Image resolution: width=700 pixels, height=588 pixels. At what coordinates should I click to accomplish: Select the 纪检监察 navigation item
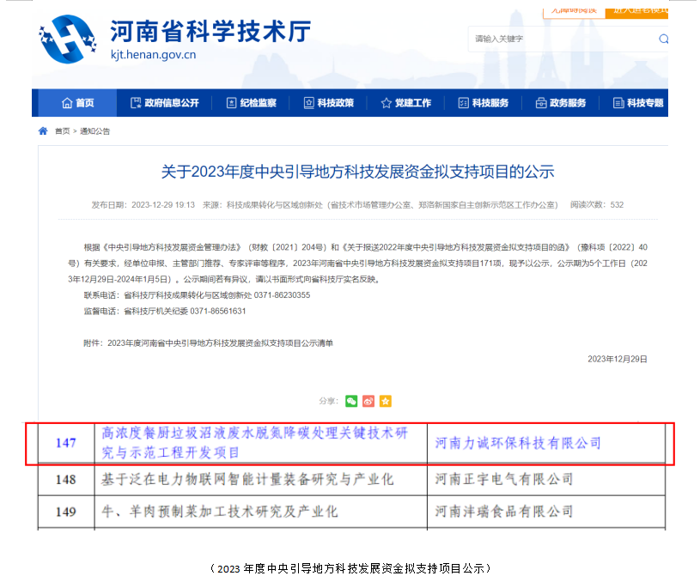(251, 103)
